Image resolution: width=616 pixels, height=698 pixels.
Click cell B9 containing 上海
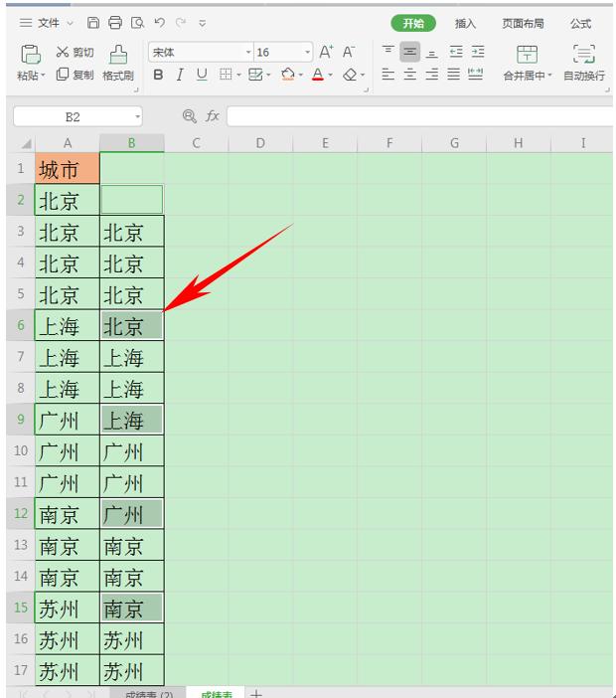pos(132,420)
